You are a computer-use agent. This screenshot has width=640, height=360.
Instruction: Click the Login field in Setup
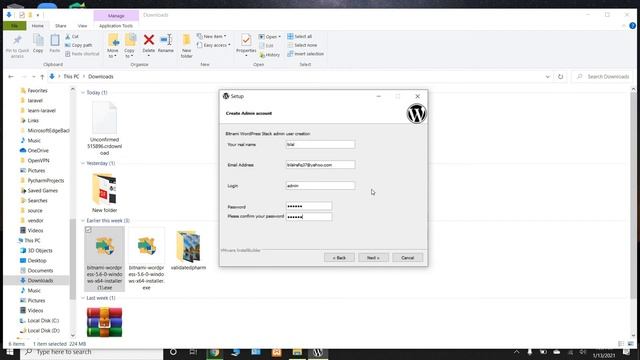point(320,186)
